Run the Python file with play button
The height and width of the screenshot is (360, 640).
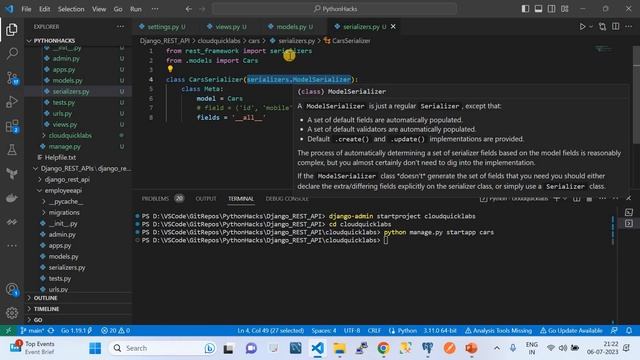point(582,27)
